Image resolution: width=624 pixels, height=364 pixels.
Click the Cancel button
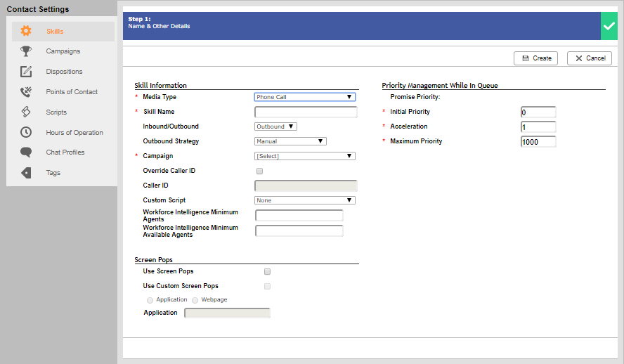click(x=590, y=58)
